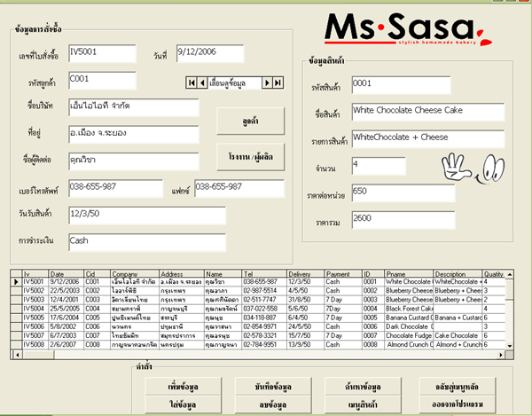Click the cartoon hand and eyes graphic

coord(473,169)
